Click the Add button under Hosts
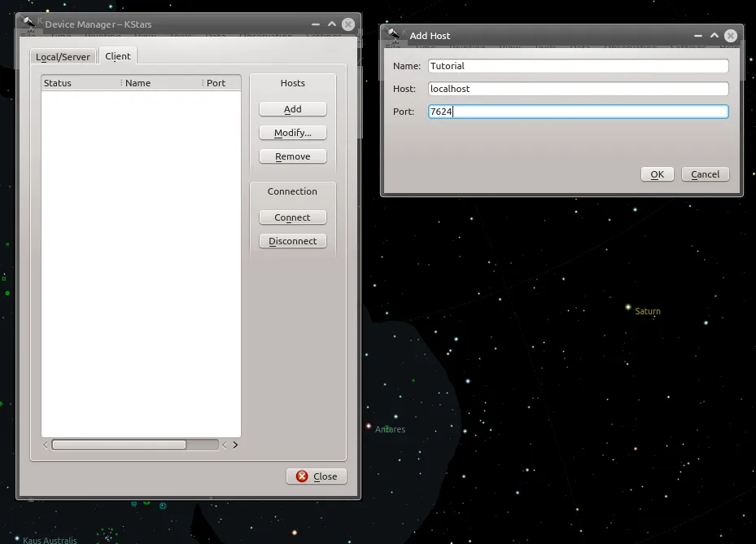Viewport: 756px width, 544px height. pos(293,109)
